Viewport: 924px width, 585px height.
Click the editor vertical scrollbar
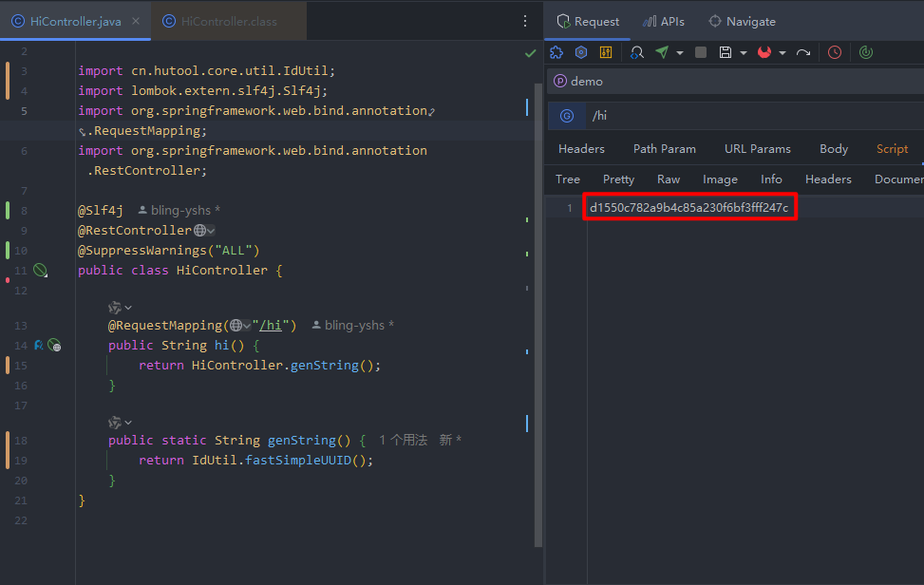click(x=538, y=315)
